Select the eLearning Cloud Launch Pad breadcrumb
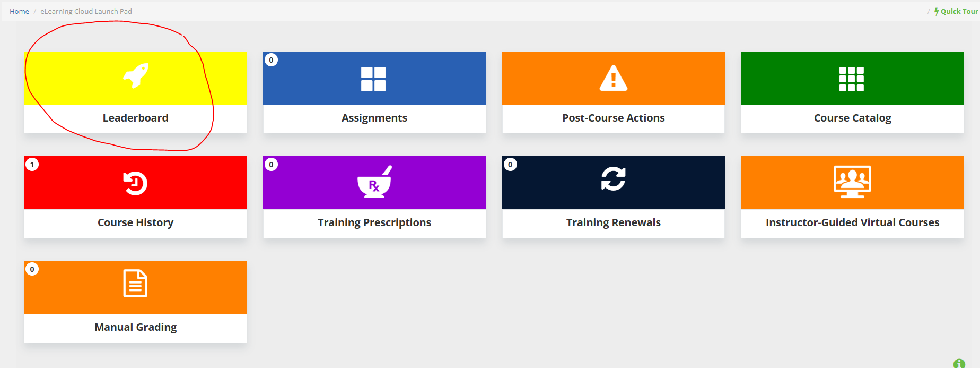 pyautogui.click(x=86, y=11)
